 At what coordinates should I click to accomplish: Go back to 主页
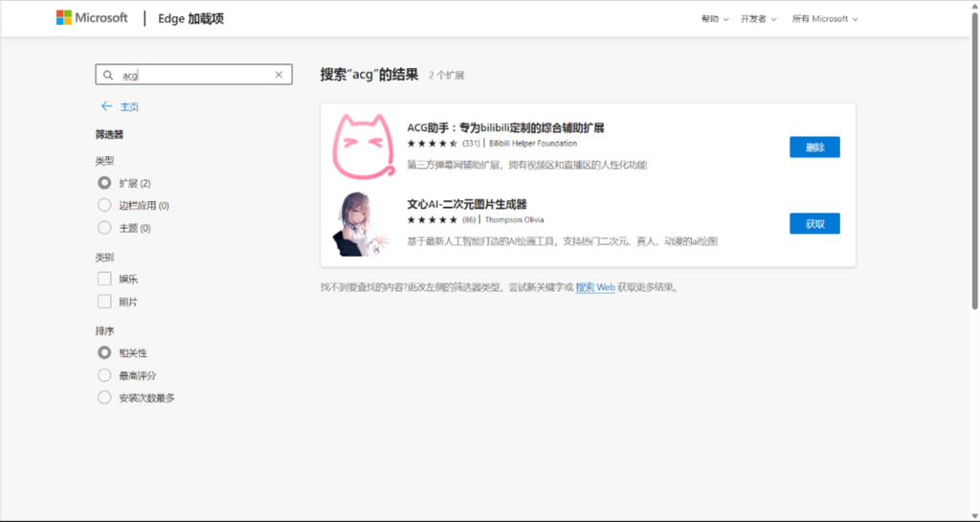coord(129,107)
